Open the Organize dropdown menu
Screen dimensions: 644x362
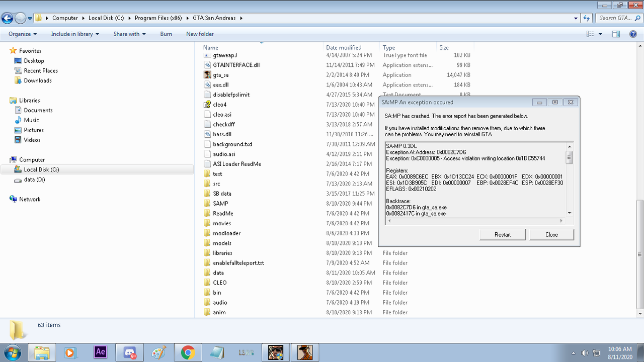point(23,34)
